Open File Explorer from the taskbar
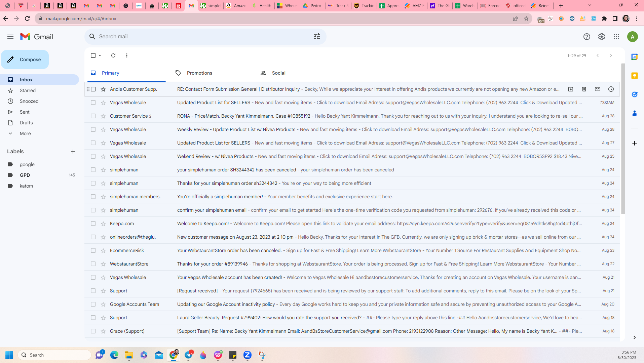 click(x=129, y=355)
